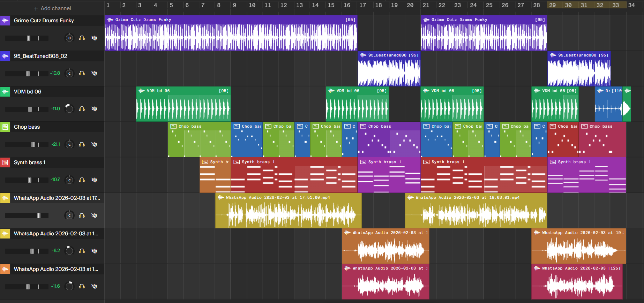Mute the Grime Cutz Drums Funky track
The image size is (644, 303).
pyautogui.click(x=94, y=38)
